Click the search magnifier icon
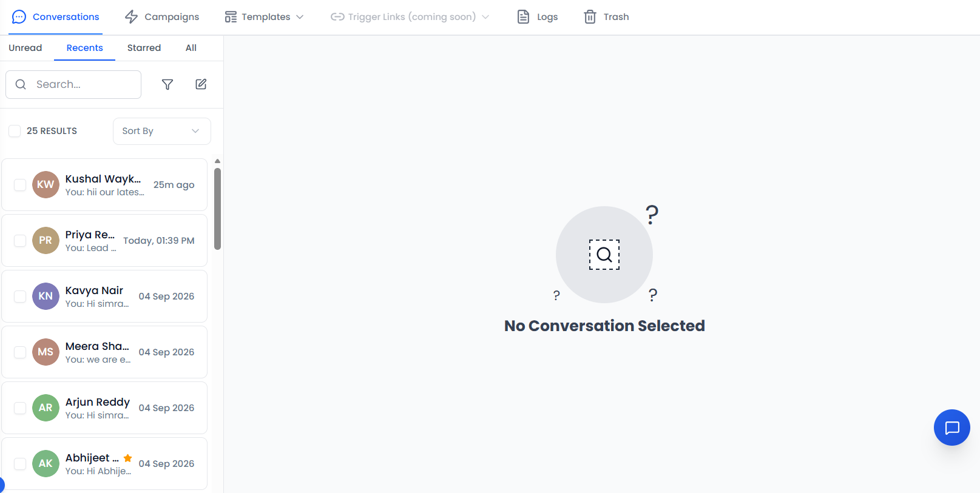This screenshot has height=493, width=980. click(21, 84)
